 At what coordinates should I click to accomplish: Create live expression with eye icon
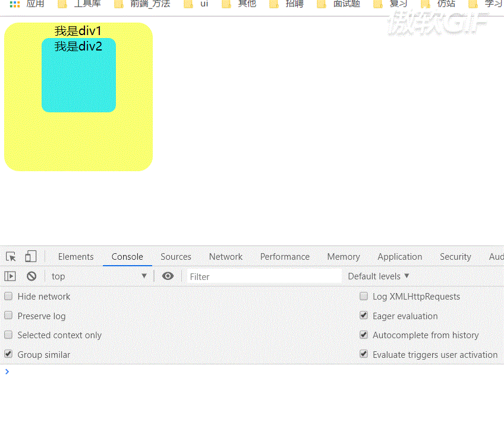pyautogui.click(x=168, y=276)
